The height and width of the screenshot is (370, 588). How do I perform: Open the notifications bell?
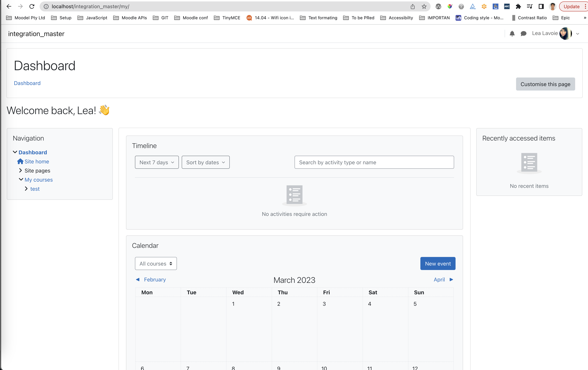pos(512,33)
